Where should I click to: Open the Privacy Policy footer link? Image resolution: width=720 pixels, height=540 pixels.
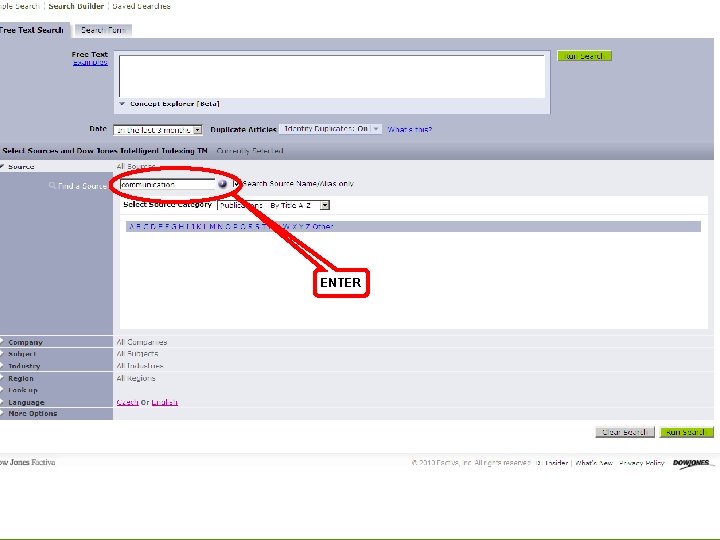(x=642, y=463)
